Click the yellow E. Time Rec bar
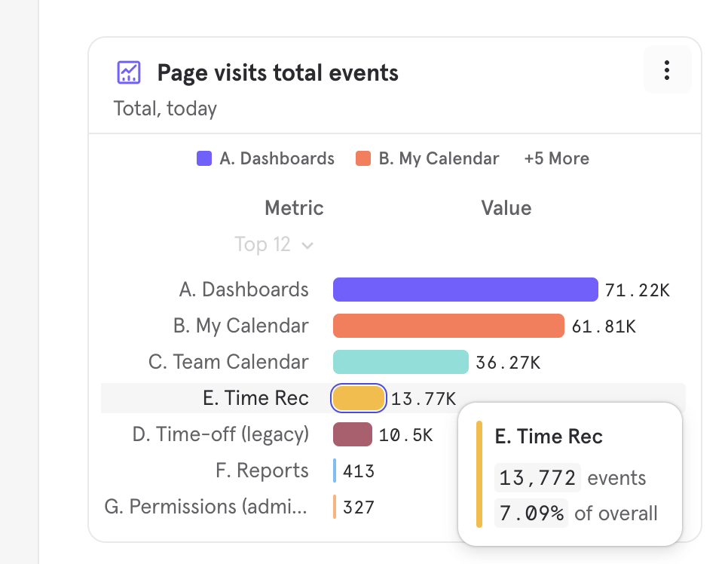The image size is (728, 564). click(x=359, y=398)
